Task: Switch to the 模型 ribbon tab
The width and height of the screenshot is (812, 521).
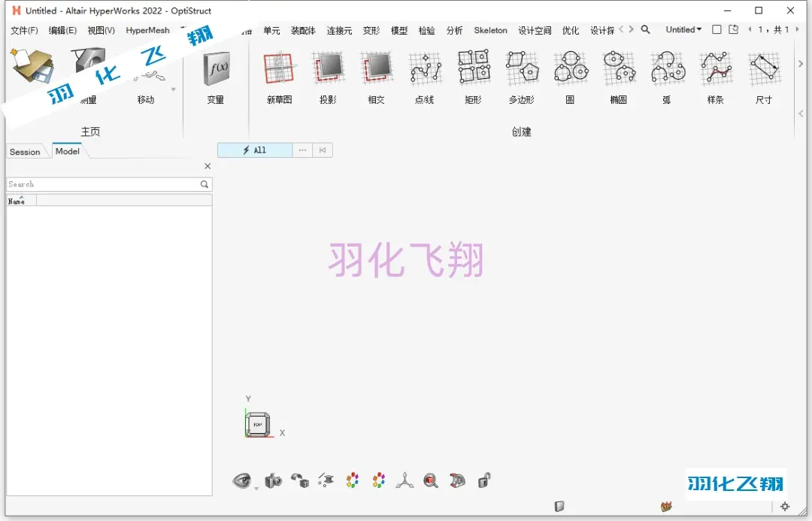Action: 398,31
